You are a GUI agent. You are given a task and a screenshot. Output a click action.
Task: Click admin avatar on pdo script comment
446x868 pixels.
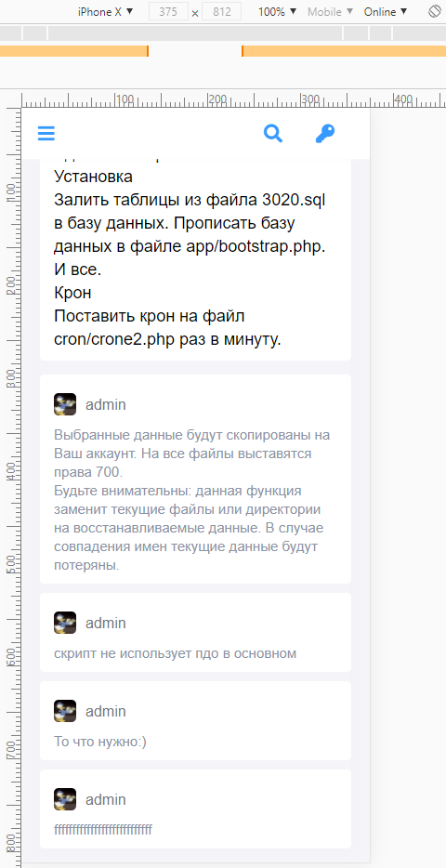65,623
